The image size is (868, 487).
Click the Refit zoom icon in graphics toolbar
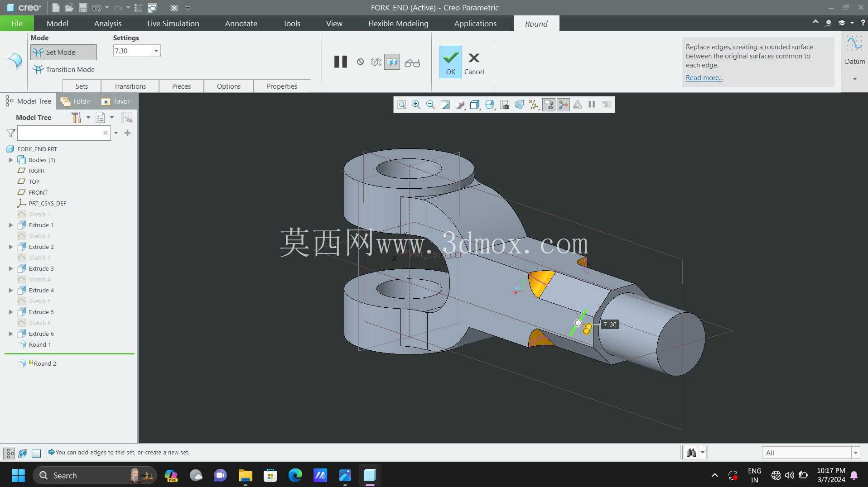coord(402,105)
